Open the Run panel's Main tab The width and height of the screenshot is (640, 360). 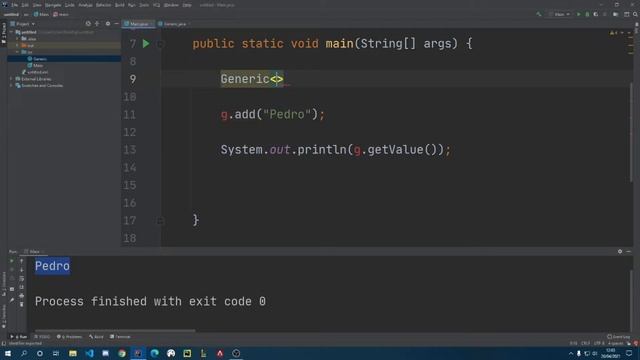34,251
